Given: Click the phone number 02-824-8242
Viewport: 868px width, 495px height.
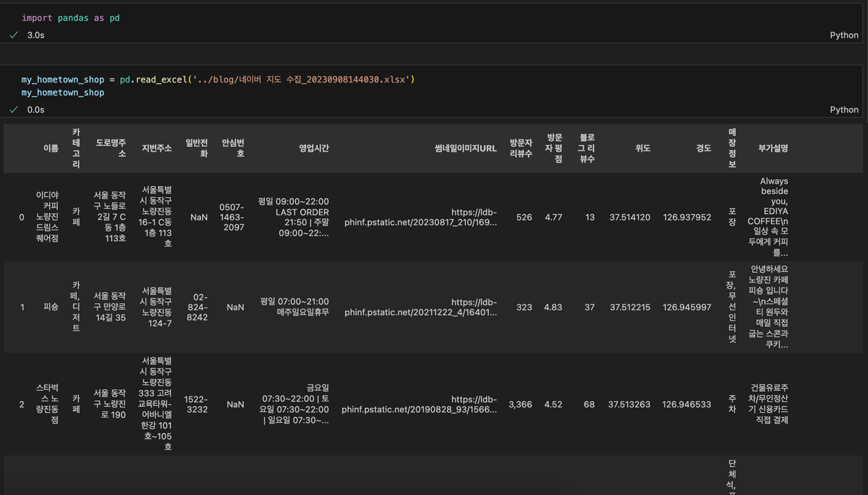Looking at the screenshot, I should (x=197, y=307).
